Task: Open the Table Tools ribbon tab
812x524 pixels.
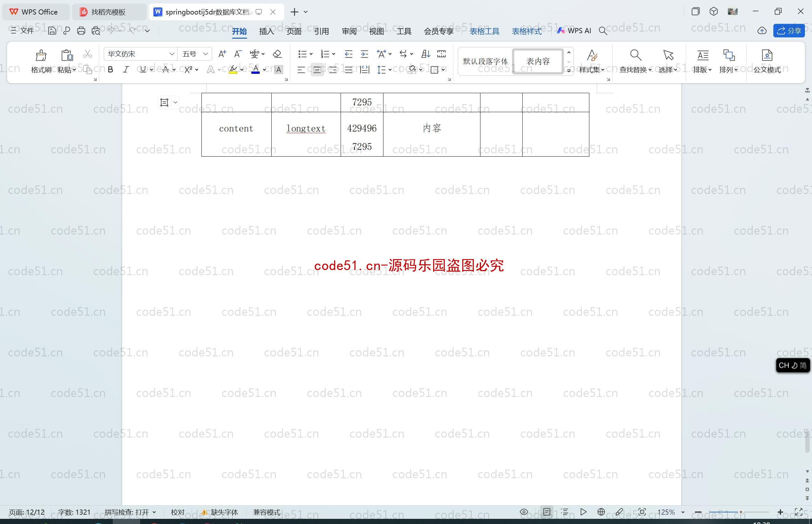Action: (484, 31)
